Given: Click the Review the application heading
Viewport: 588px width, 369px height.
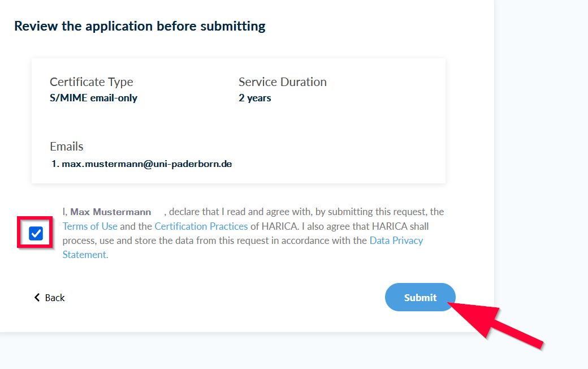Looking at the screenshot, I should [x=140, y=26].
